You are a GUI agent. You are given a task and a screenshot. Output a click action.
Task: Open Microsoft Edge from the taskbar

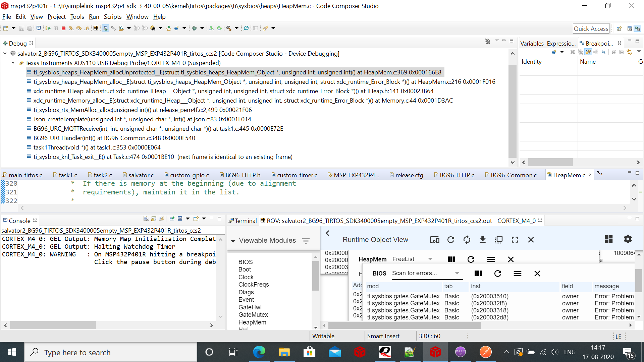[259, 352]
